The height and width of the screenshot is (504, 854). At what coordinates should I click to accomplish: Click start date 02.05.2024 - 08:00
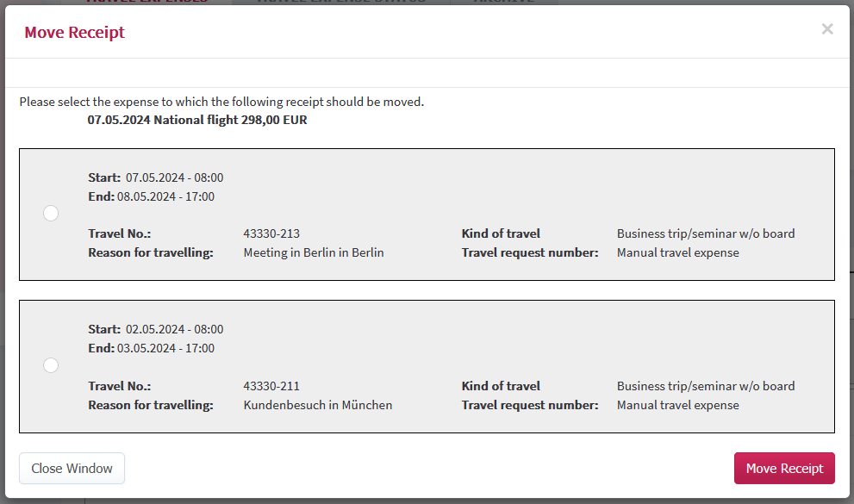(174, 329)
